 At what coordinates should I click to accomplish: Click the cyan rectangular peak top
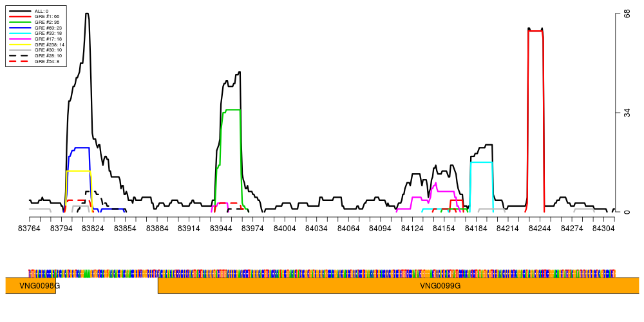(x=481, y=162)
